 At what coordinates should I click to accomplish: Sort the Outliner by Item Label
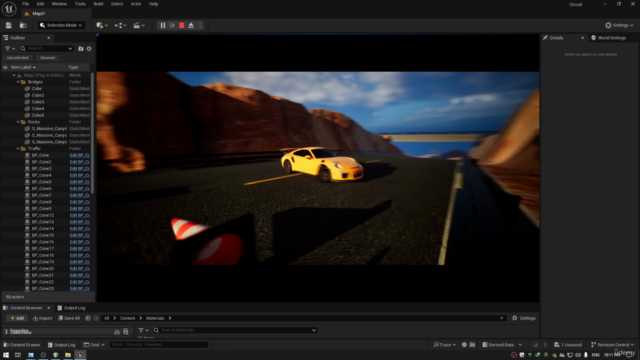point(23,67)
